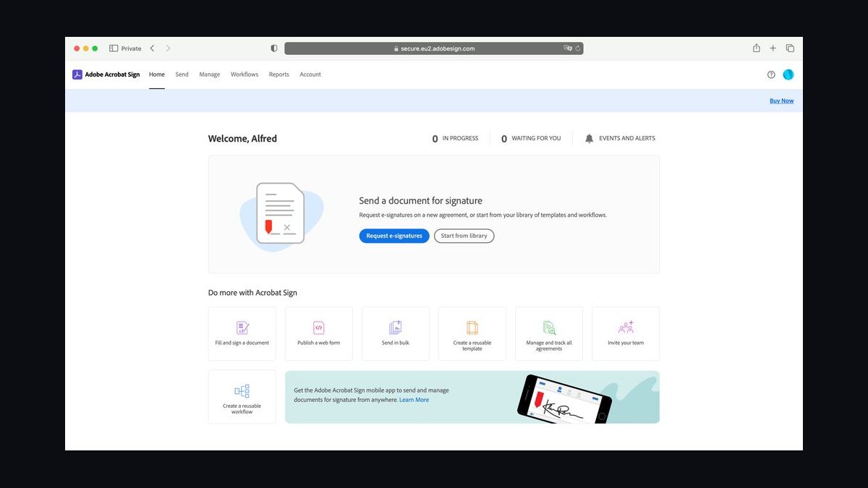Image resolution: width=868 pixels, height=488 pixels.
Task: Click the "Create a reusable template" label
Action: [x=472, y=346]
